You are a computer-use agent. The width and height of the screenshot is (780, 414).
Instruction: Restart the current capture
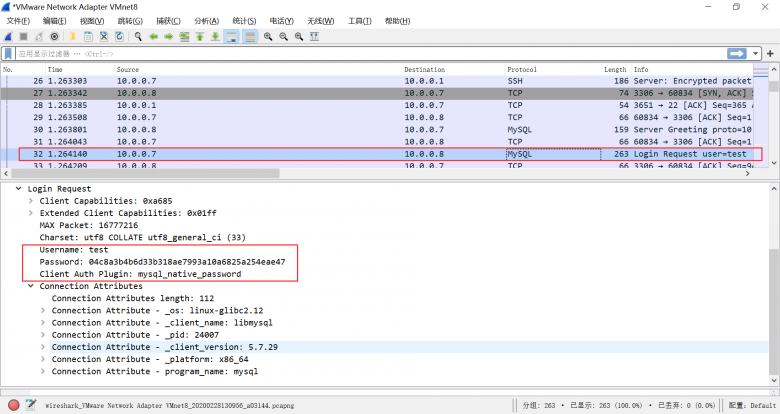[39, 36]
